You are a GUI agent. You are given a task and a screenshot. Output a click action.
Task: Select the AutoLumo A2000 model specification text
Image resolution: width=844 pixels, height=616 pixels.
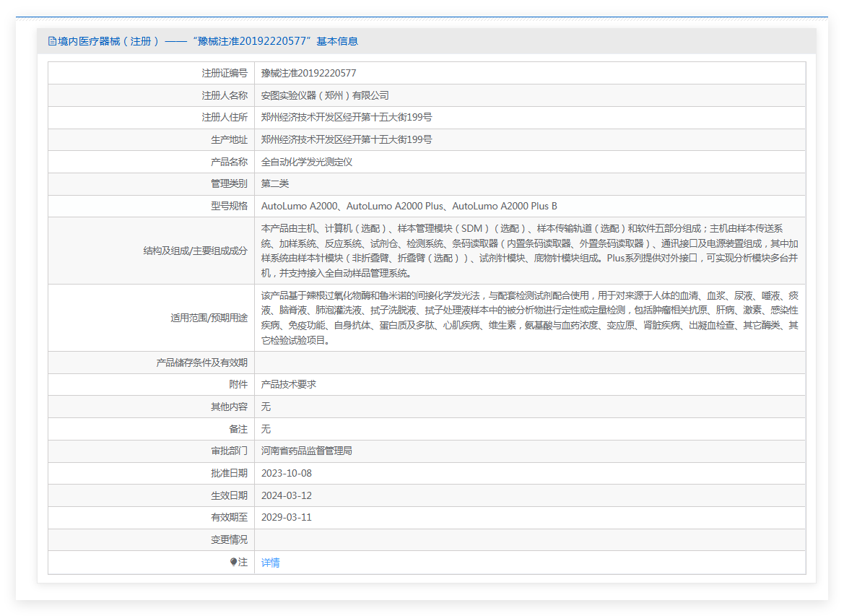(x=409, y=207)
